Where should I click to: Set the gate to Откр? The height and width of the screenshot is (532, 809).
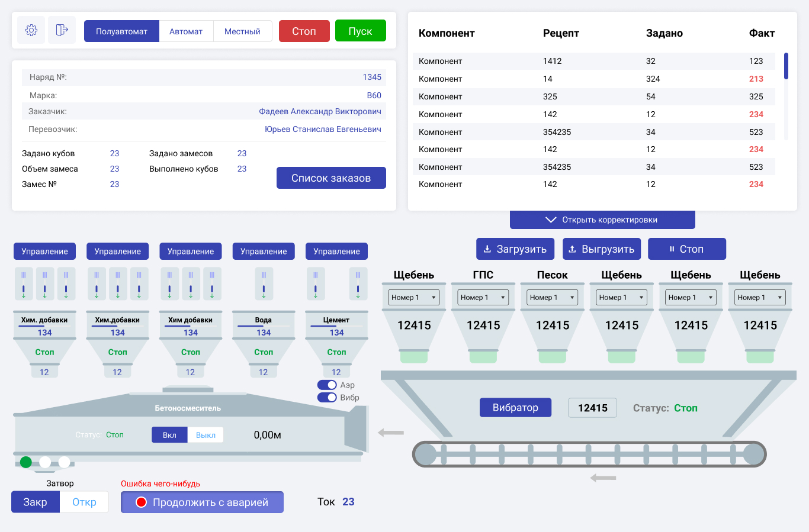(x=84, y=502)
